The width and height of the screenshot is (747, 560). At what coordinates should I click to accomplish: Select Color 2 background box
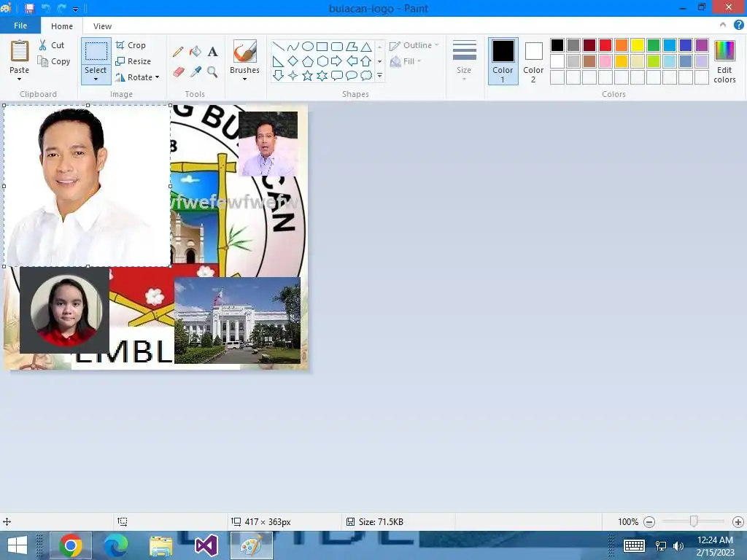coord(533,61)
